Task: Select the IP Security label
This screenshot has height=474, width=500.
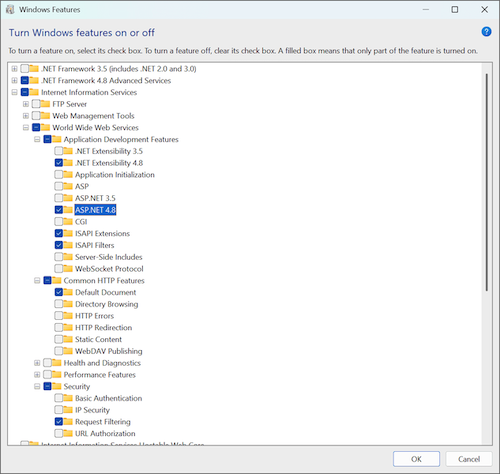Action: click(92, 410)
